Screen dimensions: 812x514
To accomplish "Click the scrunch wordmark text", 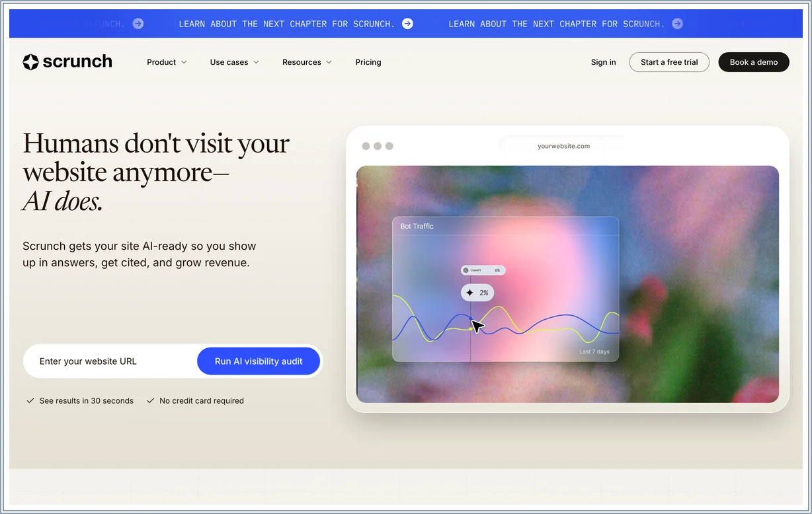I will pos(77,62).
